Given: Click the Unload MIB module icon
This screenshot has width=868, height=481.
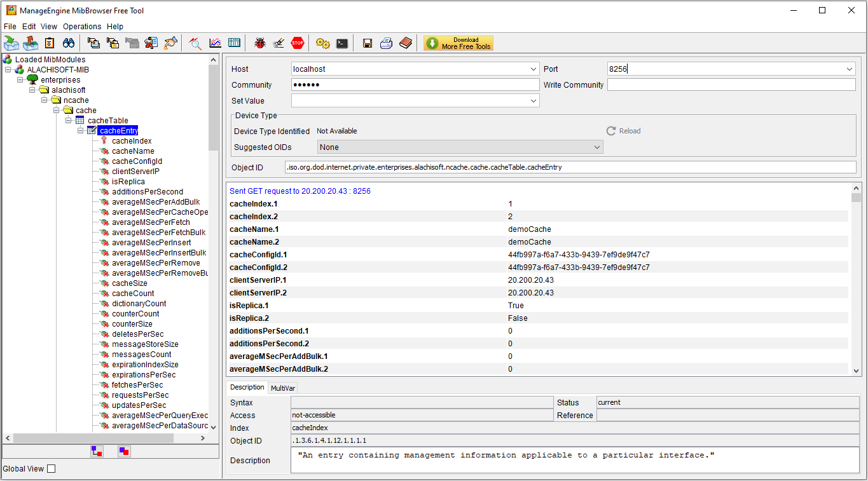Looking at the screenshot, I should point(31,43).
